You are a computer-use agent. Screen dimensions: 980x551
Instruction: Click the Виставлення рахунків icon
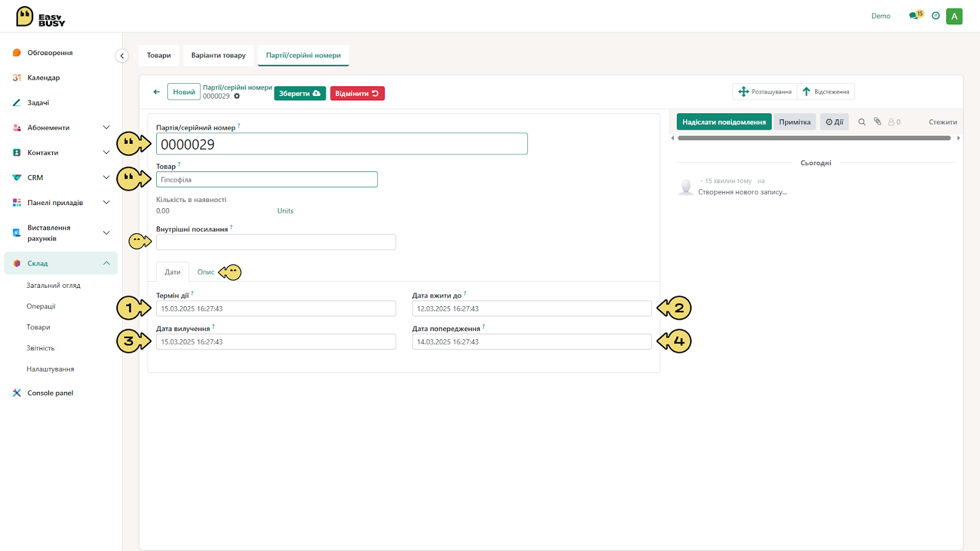(x=17, y=233)
